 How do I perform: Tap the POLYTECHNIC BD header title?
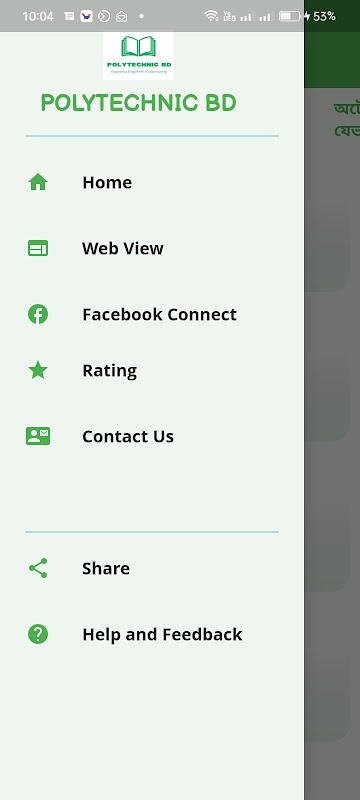[x=139, y=103]
